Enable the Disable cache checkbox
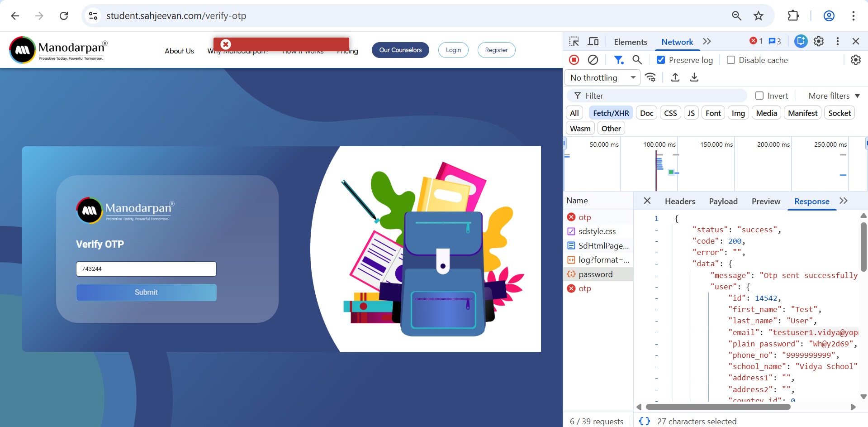Image resolution: width=868 pixels, height=427 pixels. pyautogui.click(x=731, y=60)
